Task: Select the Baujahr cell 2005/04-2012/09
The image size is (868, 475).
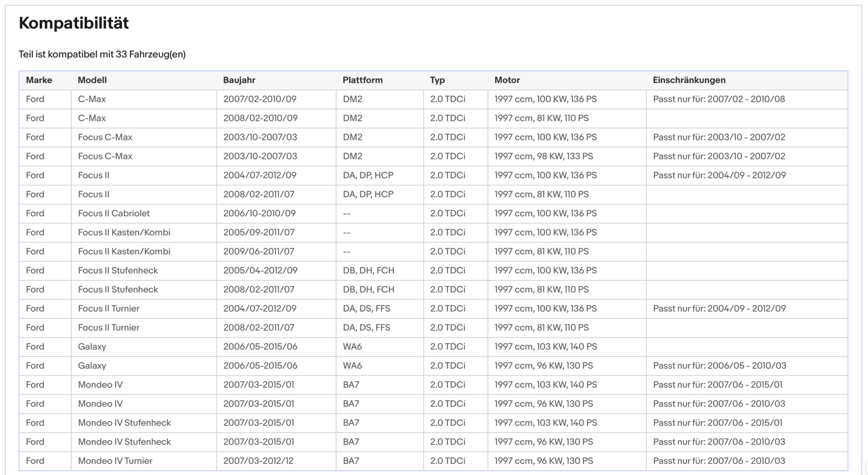Action: [260, 271]
